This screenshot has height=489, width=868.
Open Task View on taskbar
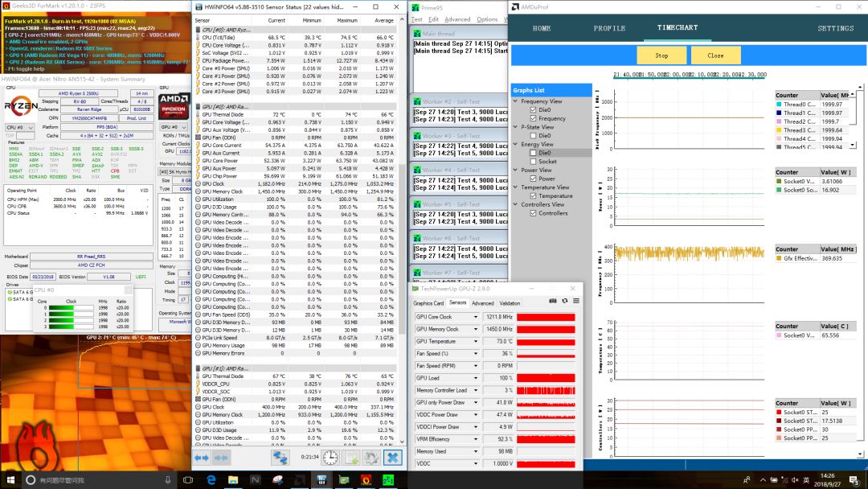tap(187, 480)
